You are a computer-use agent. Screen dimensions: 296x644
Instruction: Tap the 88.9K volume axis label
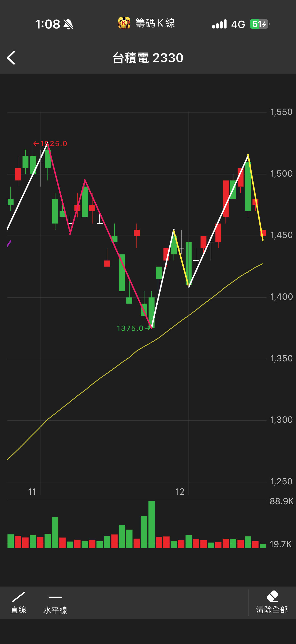(x=282, y=501)
